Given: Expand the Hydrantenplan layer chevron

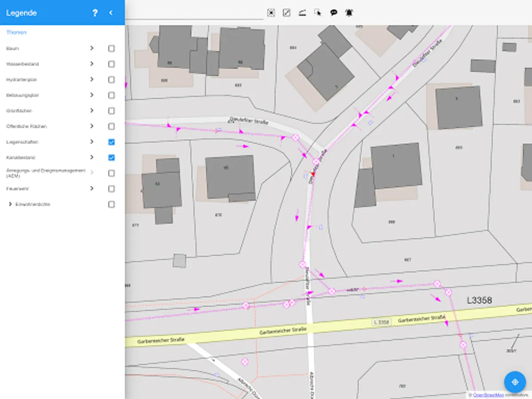Looking at the screenshot, I should tap(92, 79).
